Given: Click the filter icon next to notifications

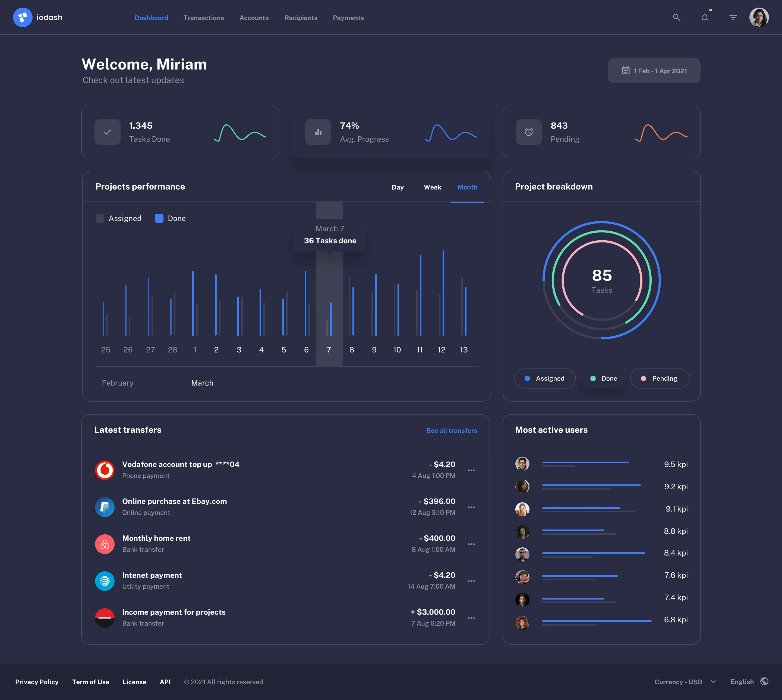Looking at the screenshot, I should click(733, 17).
